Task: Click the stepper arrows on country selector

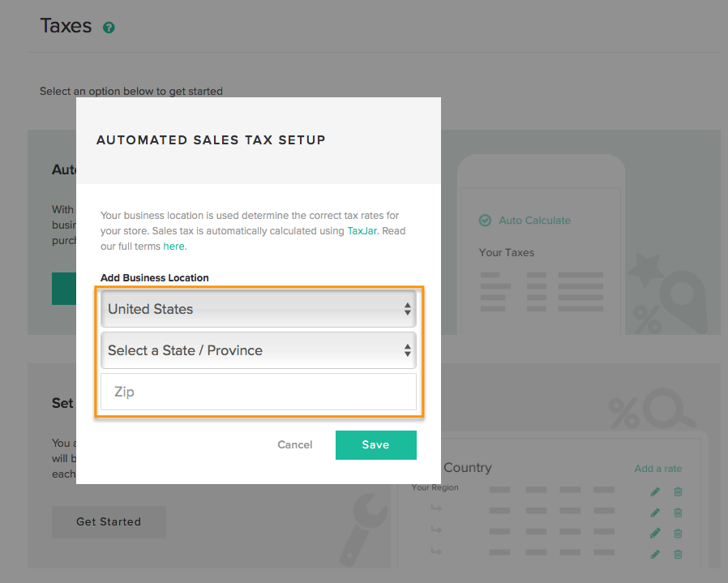Action: coord(407,309)
